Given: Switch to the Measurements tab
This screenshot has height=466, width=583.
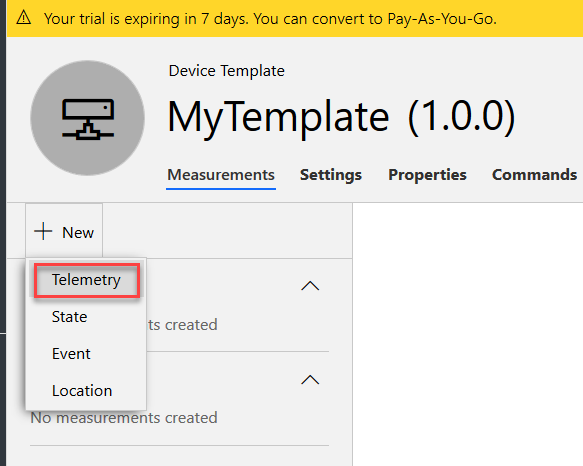Looking at the screenshot, I should point(221,175).
